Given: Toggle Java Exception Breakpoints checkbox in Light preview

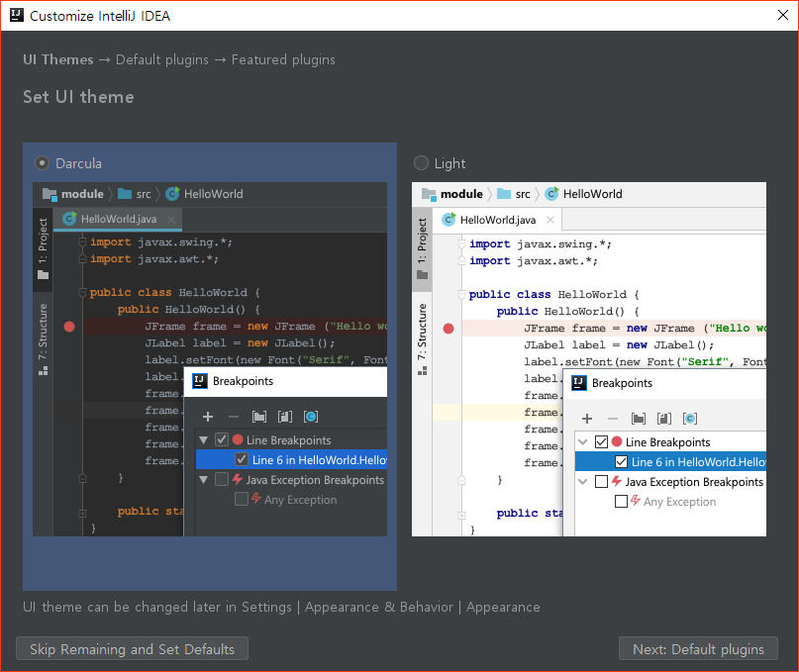Looking at the screenshot, I should 601,481.
